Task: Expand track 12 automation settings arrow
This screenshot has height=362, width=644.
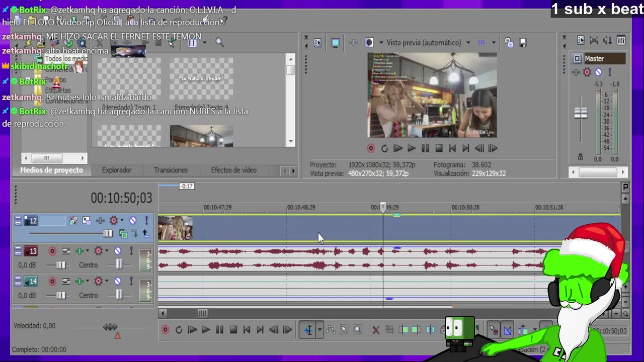Action: [x=122, y=220]
